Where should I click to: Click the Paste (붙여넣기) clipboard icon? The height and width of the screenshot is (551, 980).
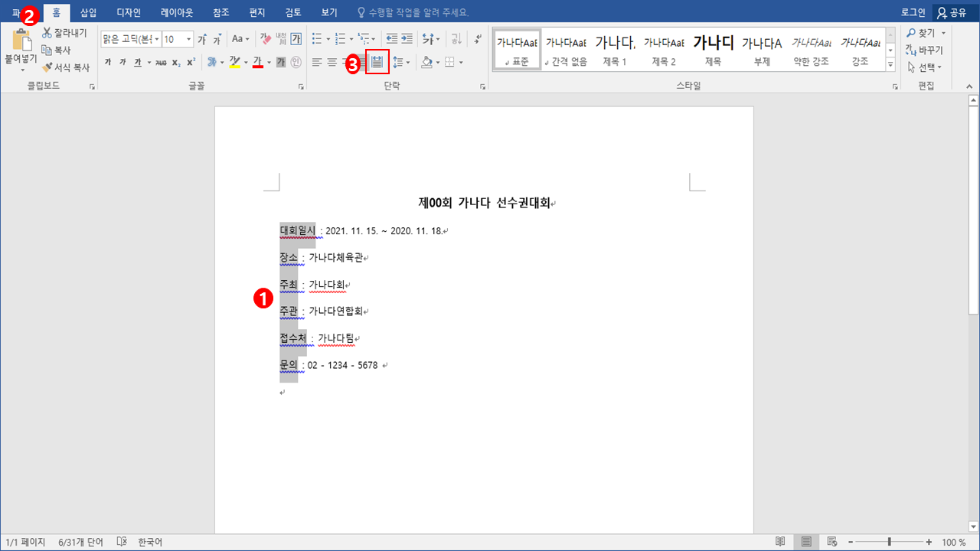point(21,41)
